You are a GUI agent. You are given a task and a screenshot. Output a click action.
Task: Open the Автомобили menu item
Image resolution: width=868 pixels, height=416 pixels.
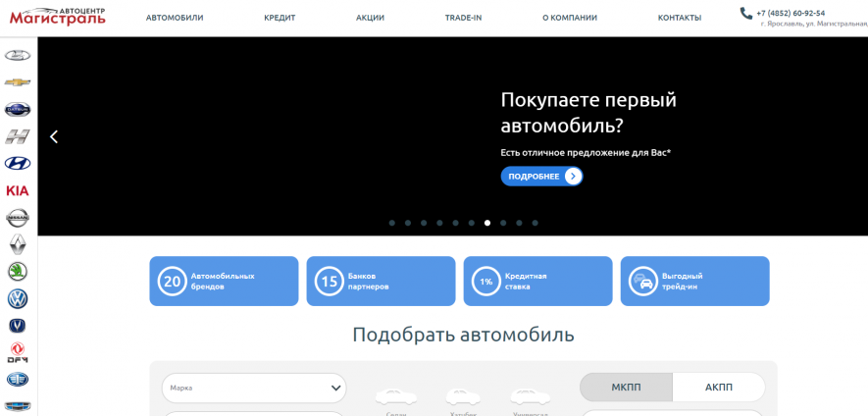(x=175, y=18)
